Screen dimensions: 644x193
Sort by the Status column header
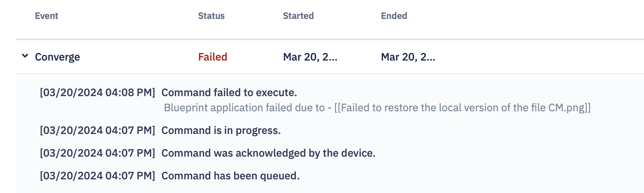pyautogui.click(x=211, y=16)
